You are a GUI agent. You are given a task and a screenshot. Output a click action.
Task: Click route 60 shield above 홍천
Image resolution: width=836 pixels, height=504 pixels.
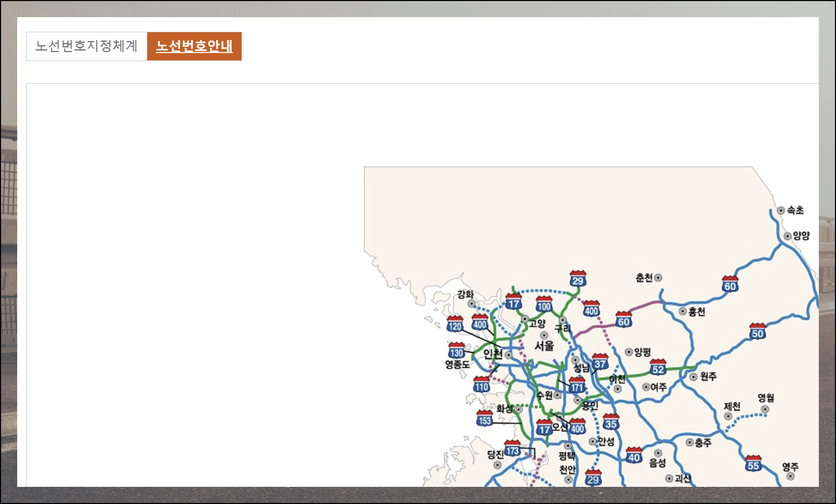730,285
